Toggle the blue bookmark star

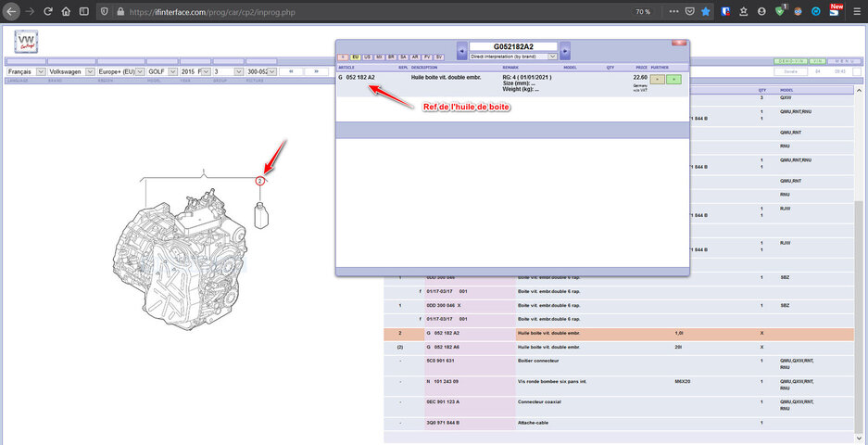tap(705, 11)
